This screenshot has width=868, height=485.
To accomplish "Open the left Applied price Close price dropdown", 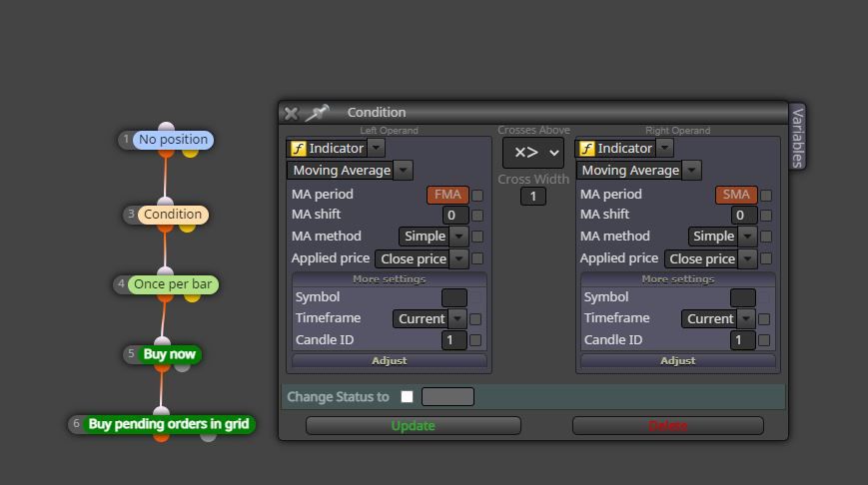I will [x=422, y=258].
